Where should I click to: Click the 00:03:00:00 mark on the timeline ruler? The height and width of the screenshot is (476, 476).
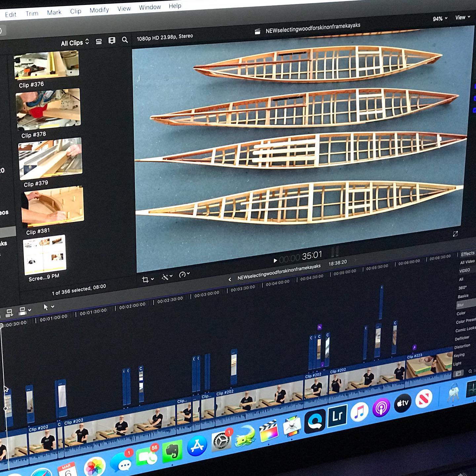click(206, 294)
